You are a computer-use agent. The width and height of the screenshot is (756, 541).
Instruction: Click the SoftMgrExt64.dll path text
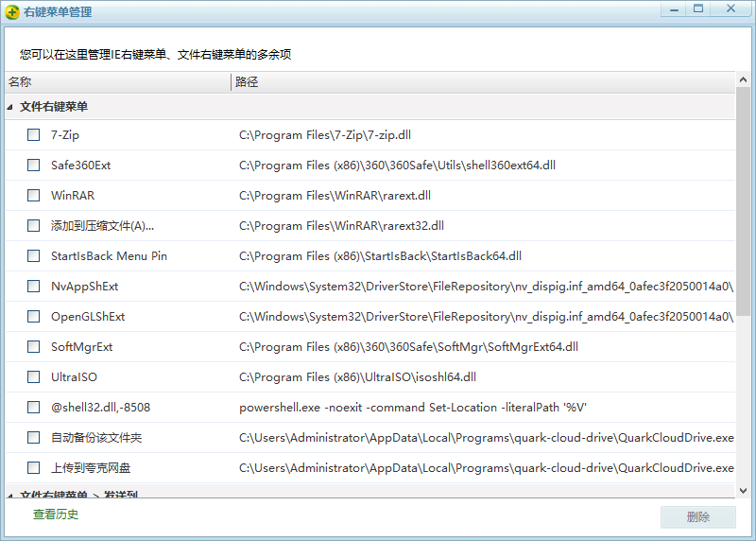pyautogui.click(x=408, y=347)
